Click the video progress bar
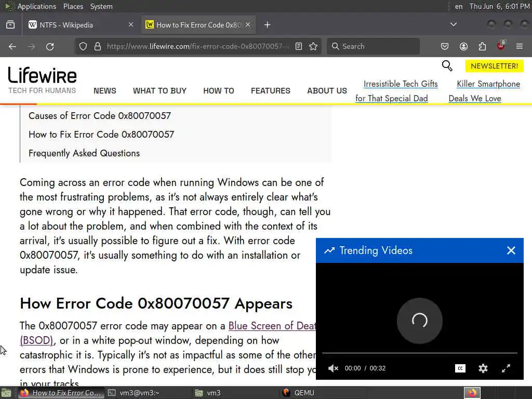Image resolution: width=532 pixels, height=399 pixels. point(420,353)
